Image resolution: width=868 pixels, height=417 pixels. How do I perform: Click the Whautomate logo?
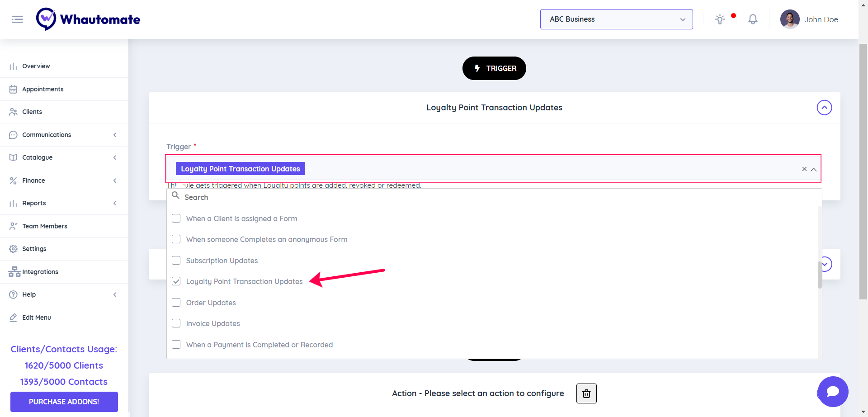[x=88, y=19]
